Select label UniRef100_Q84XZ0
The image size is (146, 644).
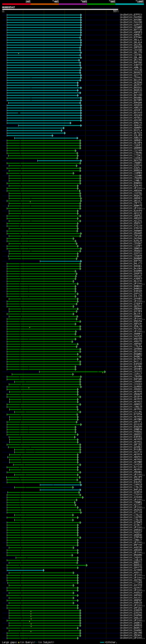[x=131, y=125]
